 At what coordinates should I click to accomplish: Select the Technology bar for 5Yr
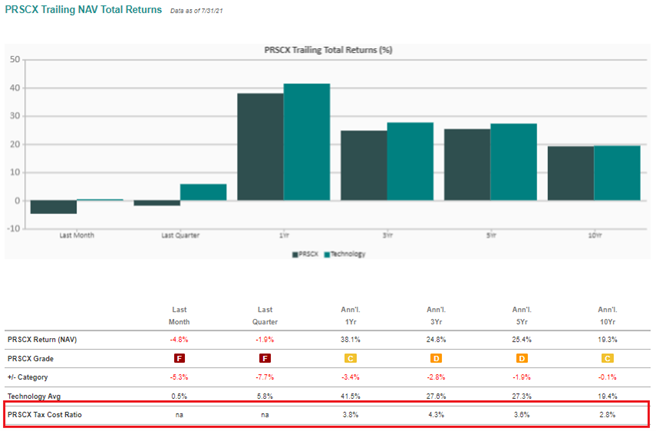coord(514,162)
